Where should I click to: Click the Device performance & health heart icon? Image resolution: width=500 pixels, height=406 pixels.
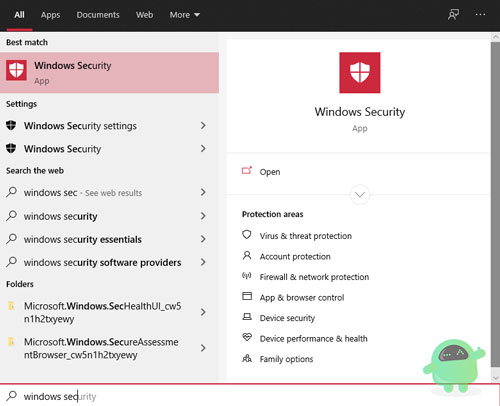pyautogui.click(x=247, y=337)
